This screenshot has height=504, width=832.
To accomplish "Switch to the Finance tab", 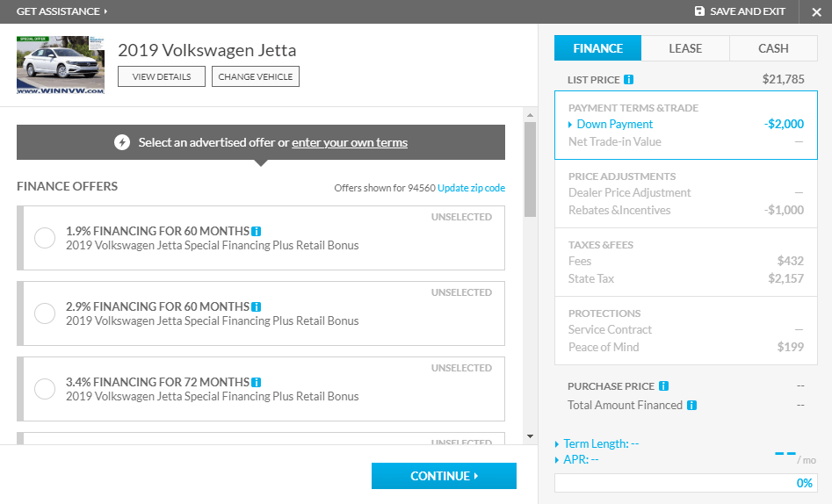I will click(598, 48).
